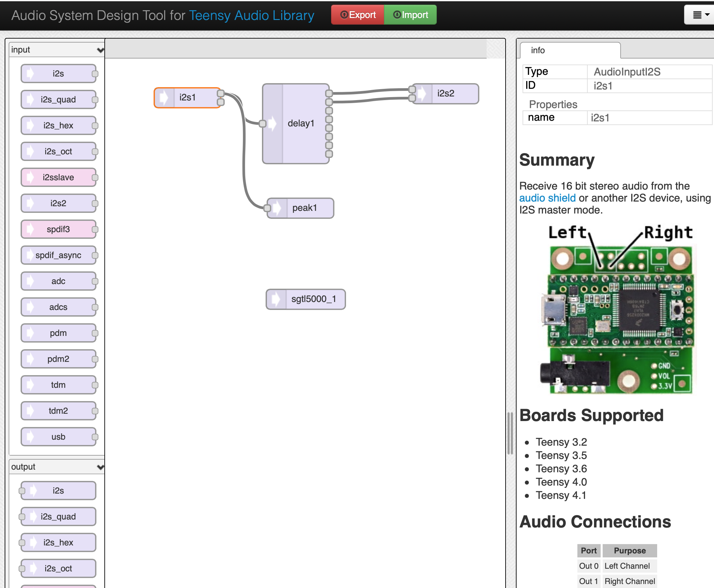Select the tdm input node
Viewport: 714px width, 588px height.
pyautogui.click(x=59, y=385)
